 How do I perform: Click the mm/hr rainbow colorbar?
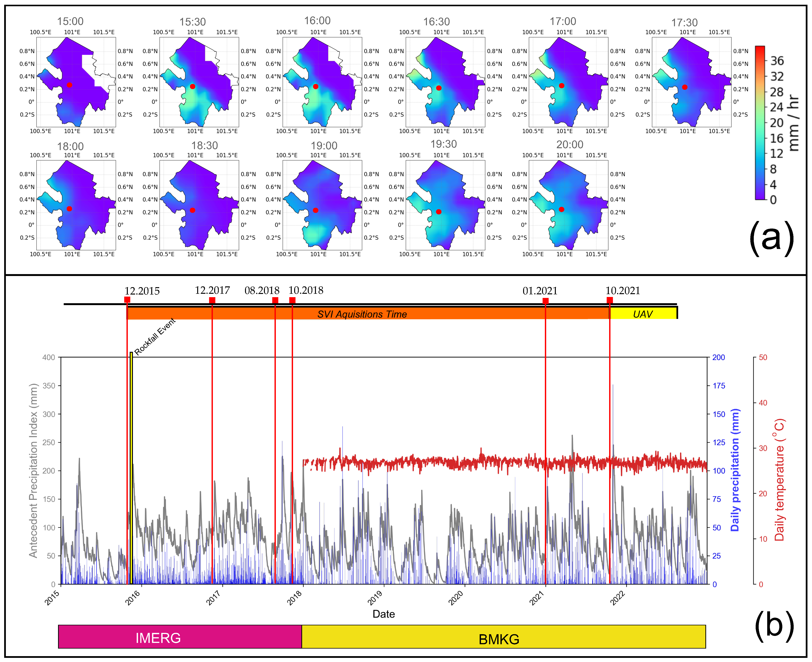click(x=760, y=123)
